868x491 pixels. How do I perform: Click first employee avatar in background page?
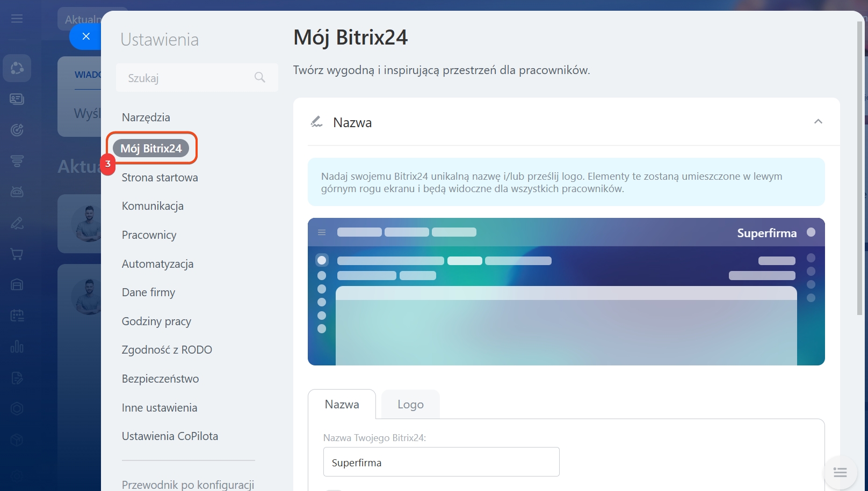[87, 223]
